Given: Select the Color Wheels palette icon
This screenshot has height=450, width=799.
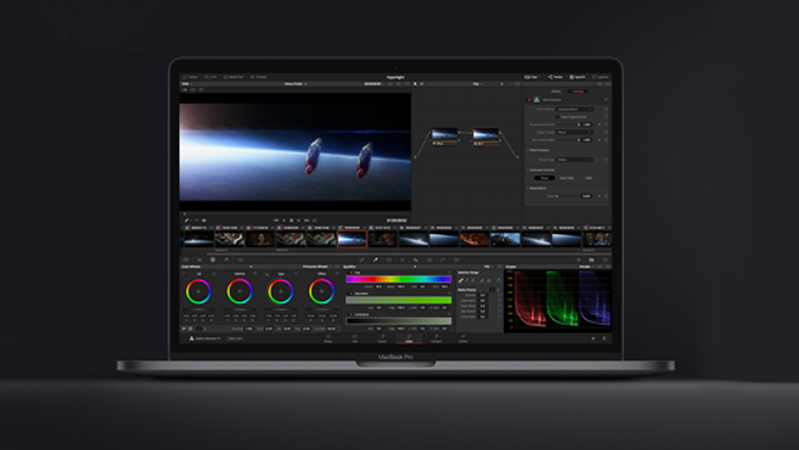Looking at the screenshot, I should [x=213, y=260].
